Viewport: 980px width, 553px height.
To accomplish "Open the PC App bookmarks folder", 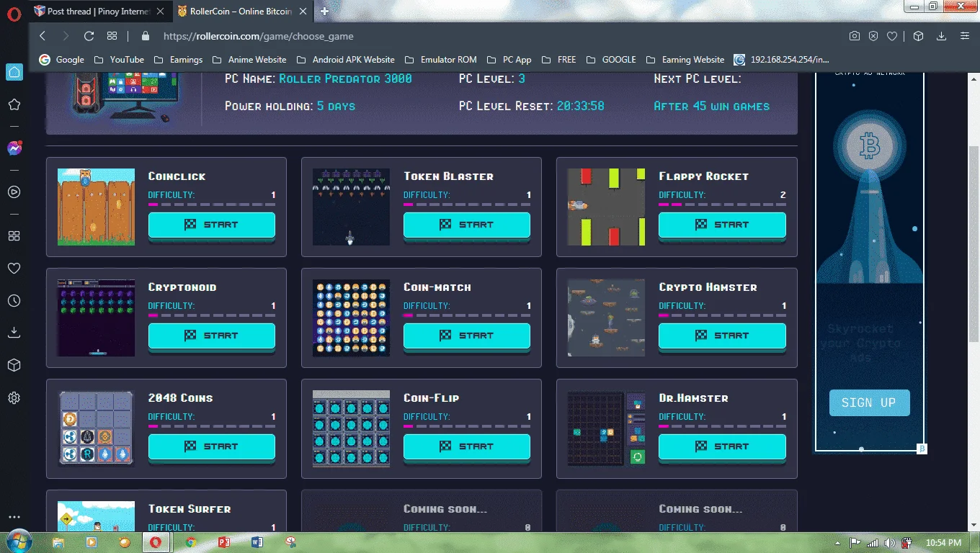I will coord(509,60).
